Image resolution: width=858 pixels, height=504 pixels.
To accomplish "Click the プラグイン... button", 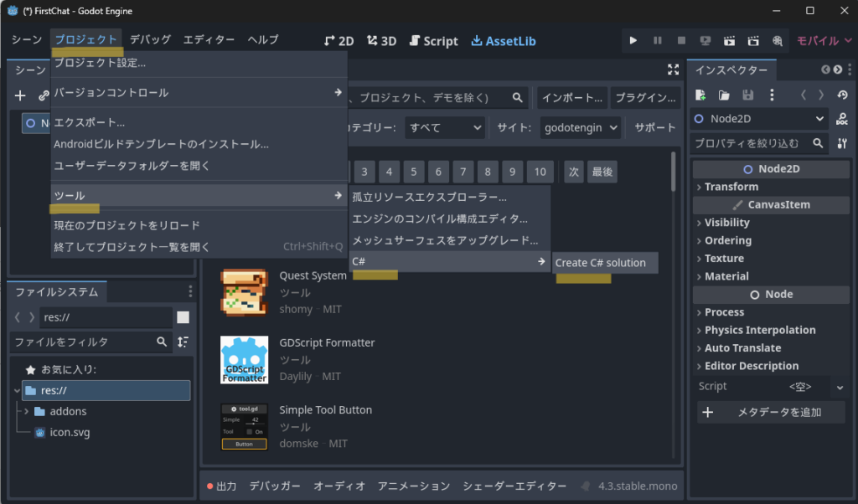I will [646, 97].
